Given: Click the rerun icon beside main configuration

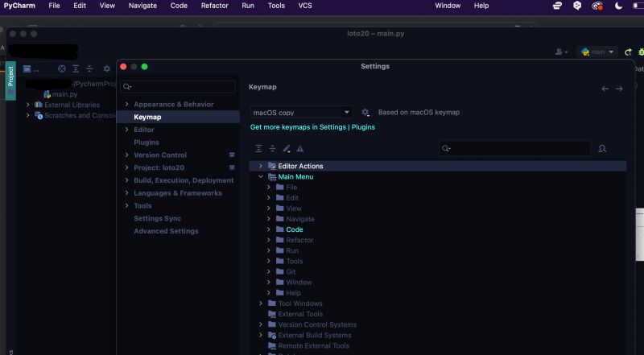Looking at the screenshot, I should pos(628,52).
